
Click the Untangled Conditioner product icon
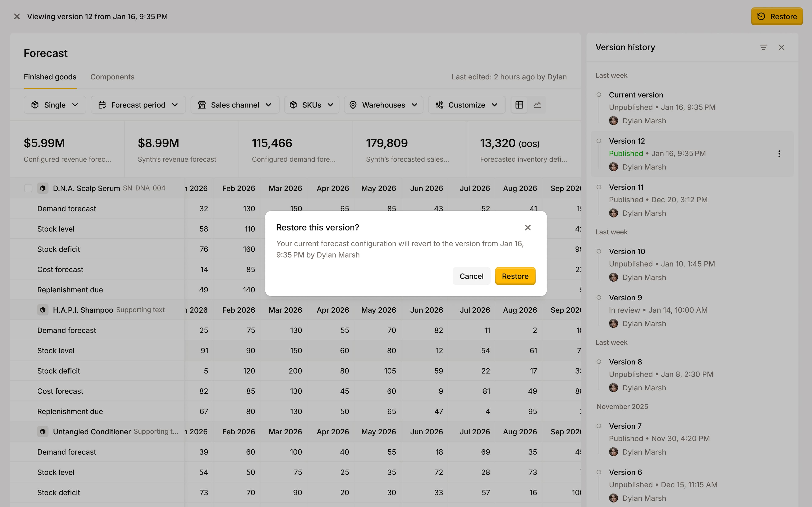pyautogui.click(x=43, y=432)
